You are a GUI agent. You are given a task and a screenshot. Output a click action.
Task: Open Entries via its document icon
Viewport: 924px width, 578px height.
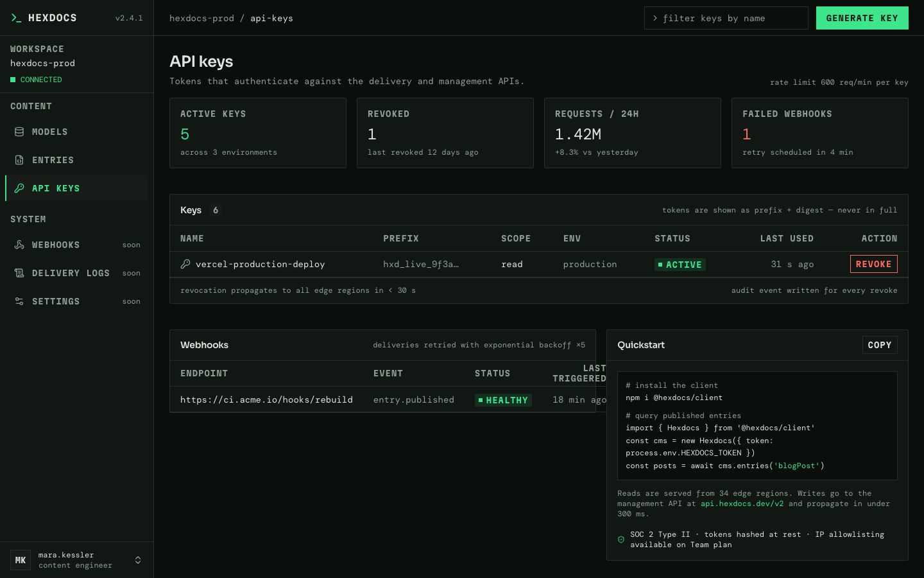[19, 160]
